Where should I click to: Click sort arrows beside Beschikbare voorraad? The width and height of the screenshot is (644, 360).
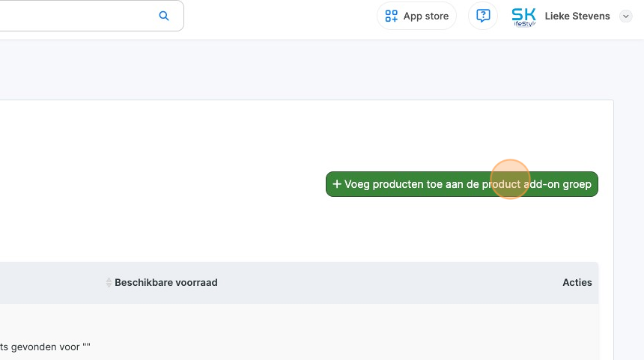[x=109, y=283]
